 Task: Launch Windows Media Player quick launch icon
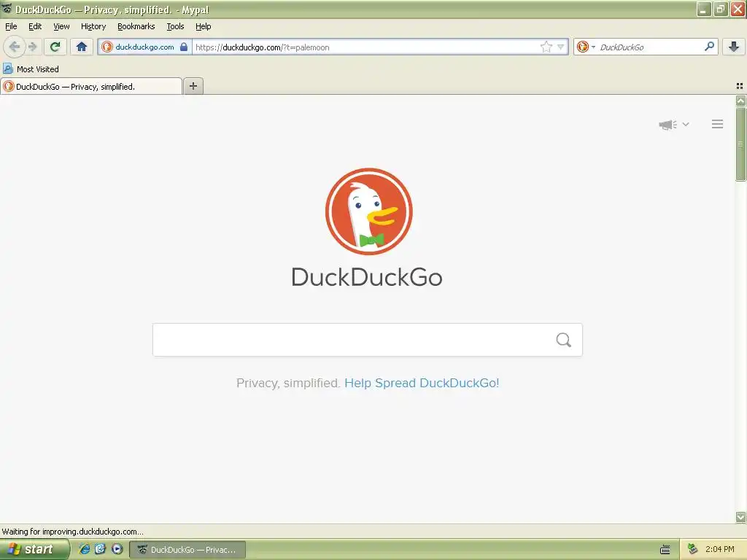click(117, 549)
